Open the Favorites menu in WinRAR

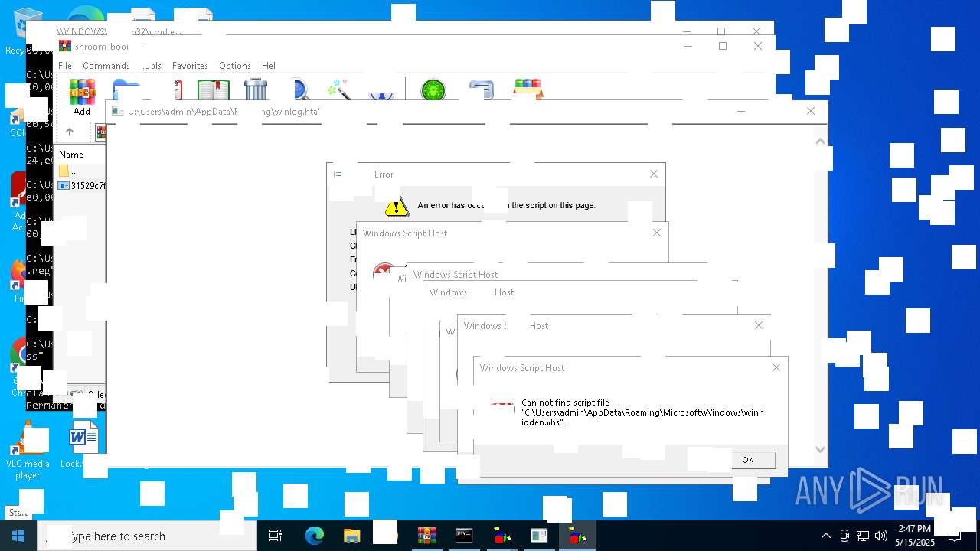point(190,66)
